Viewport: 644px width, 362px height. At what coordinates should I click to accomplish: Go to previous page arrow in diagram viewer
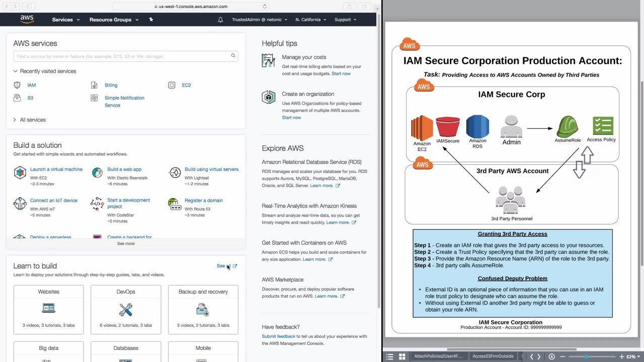pos(531,356)
